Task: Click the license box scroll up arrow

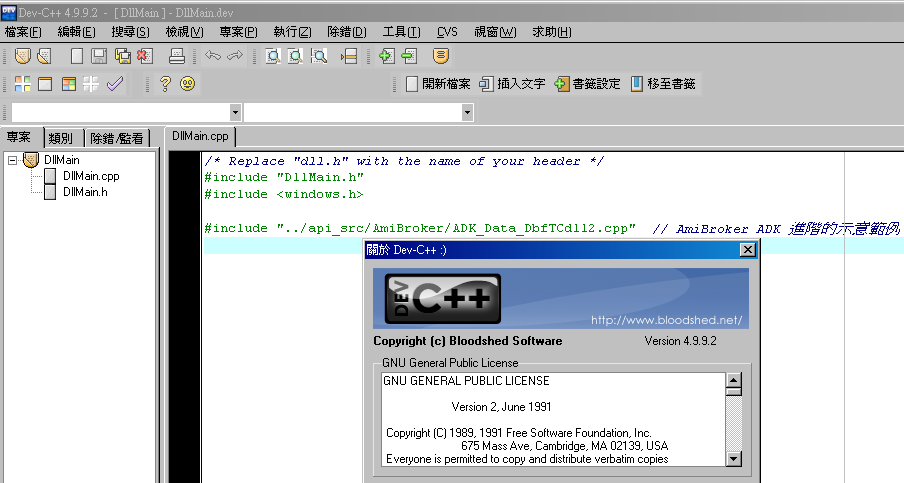Action: (x=733, y=380)
